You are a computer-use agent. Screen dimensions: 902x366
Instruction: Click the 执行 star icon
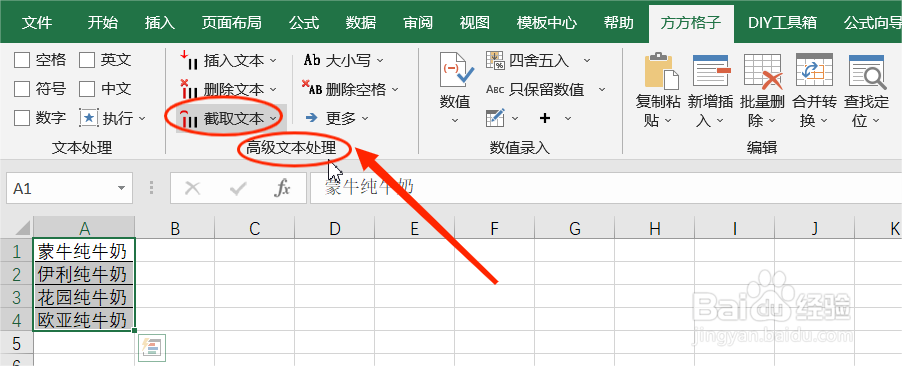89,118
